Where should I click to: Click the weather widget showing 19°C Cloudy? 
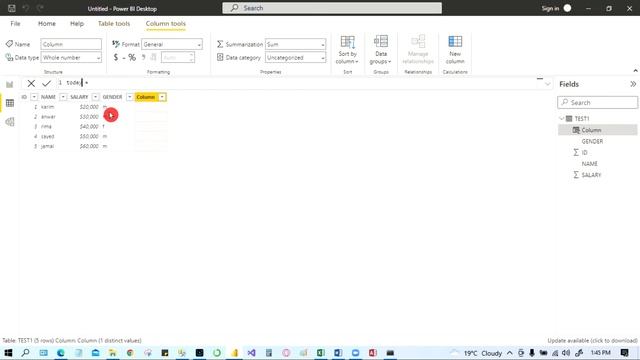(x=476, y=353)
